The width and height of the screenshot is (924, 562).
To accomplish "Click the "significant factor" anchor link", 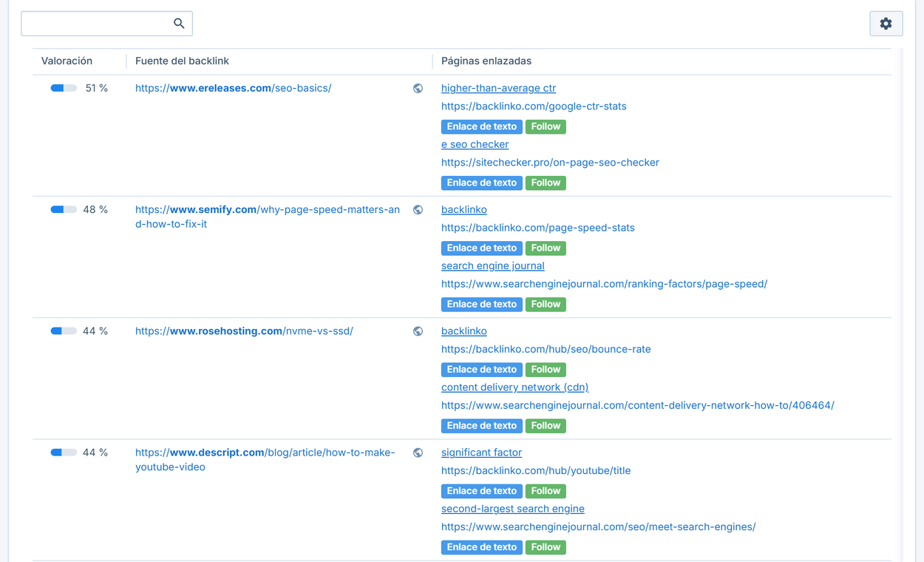I will pos(481,453).
